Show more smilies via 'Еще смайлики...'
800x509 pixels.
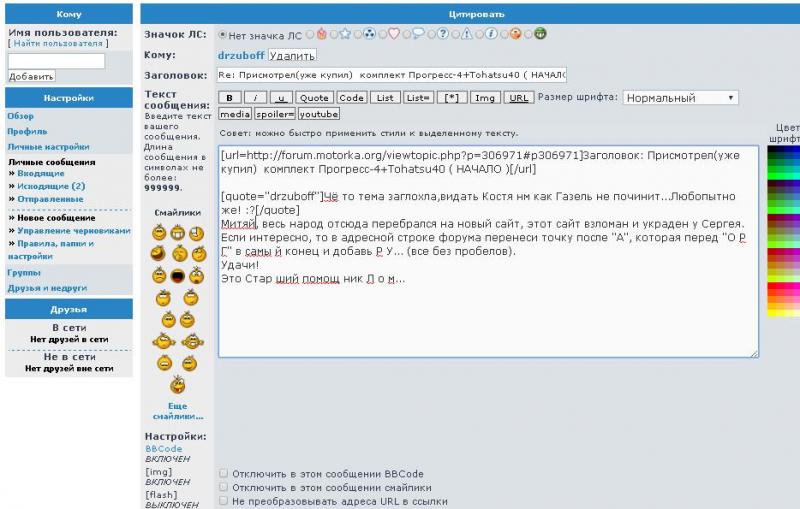[177, 411]
